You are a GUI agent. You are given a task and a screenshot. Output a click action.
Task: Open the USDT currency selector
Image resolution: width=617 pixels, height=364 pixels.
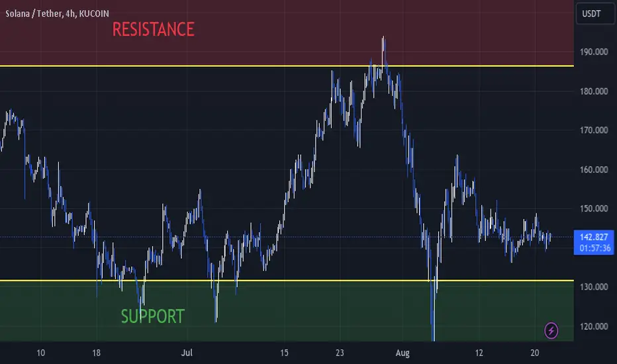tap(594, 14)
